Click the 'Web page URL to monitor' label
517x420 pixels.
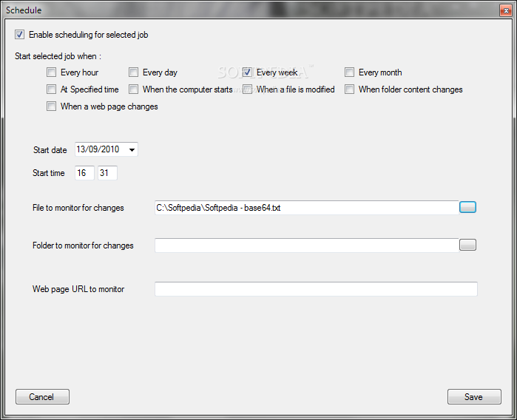(78, 289)
